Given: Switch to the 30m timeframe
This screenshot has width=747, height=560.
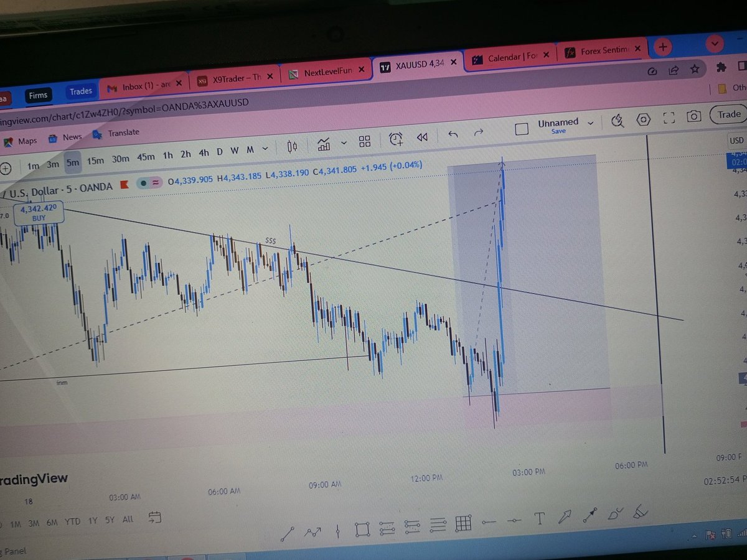Looking at the screenshot, I should (x=120, y=159).
